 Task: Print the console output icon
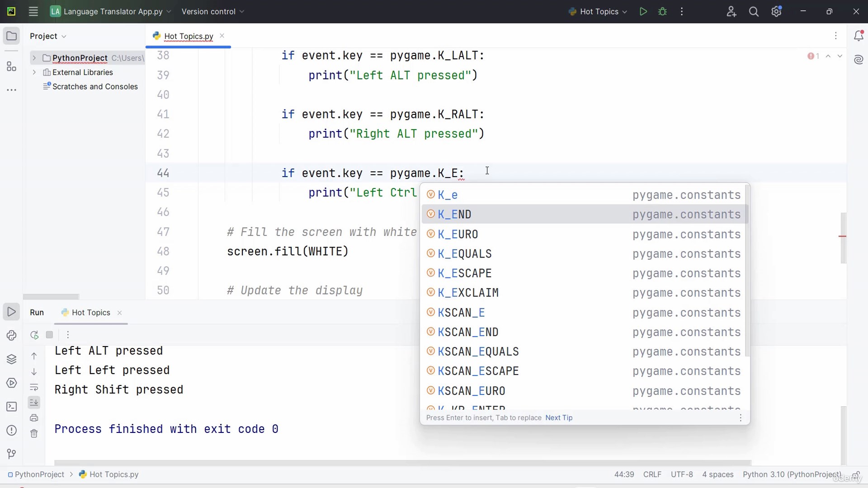(34, 418)
